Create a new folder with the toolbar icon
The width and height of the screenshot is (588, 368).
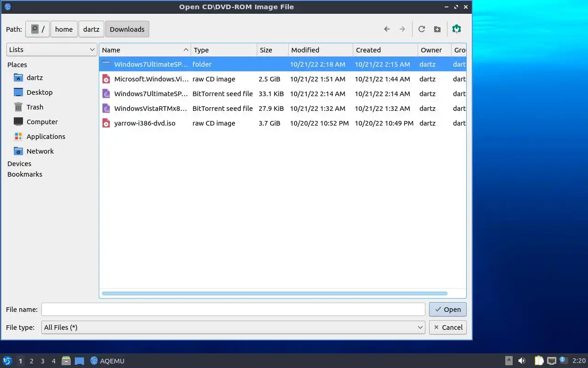437,29
